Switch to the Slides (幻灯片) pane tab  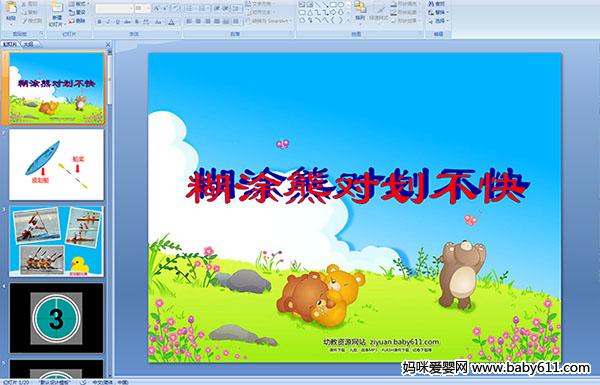10,44
